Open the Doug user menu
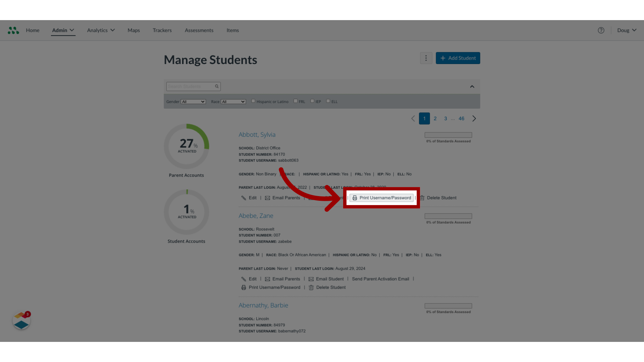 (x=627, y=31)
